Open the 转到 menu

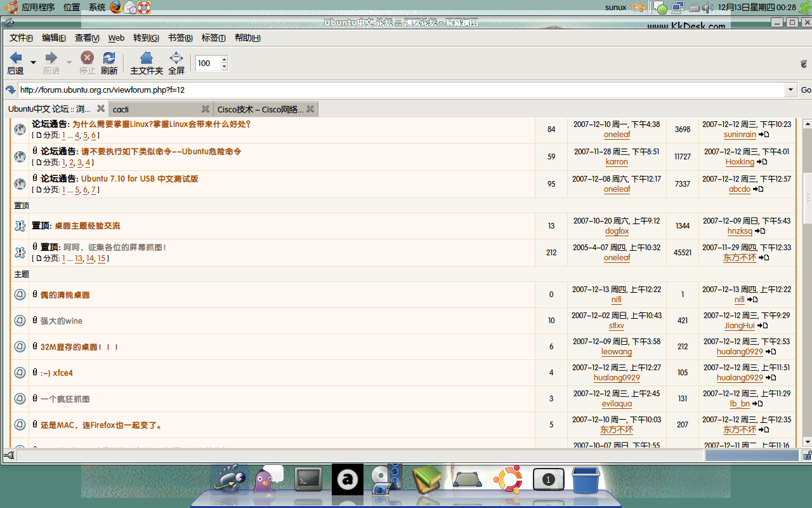pyautogui.click(x=146, y=38)
